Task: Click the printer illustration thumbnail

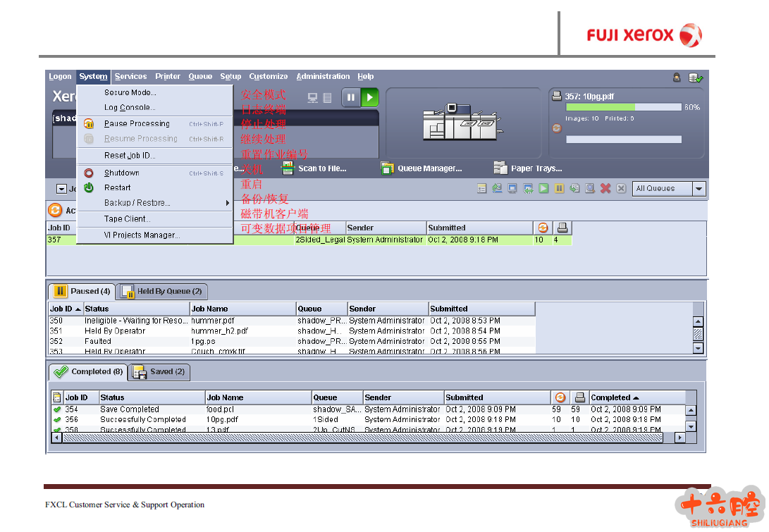Action: (x=461, y=123)
